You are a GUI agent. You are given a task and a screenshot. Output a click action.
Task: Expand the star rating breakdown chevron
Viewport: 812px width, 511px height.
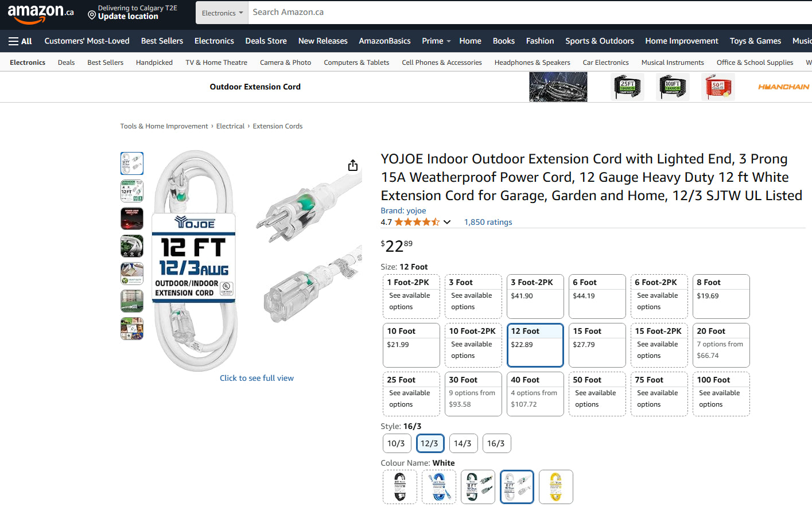447,223
